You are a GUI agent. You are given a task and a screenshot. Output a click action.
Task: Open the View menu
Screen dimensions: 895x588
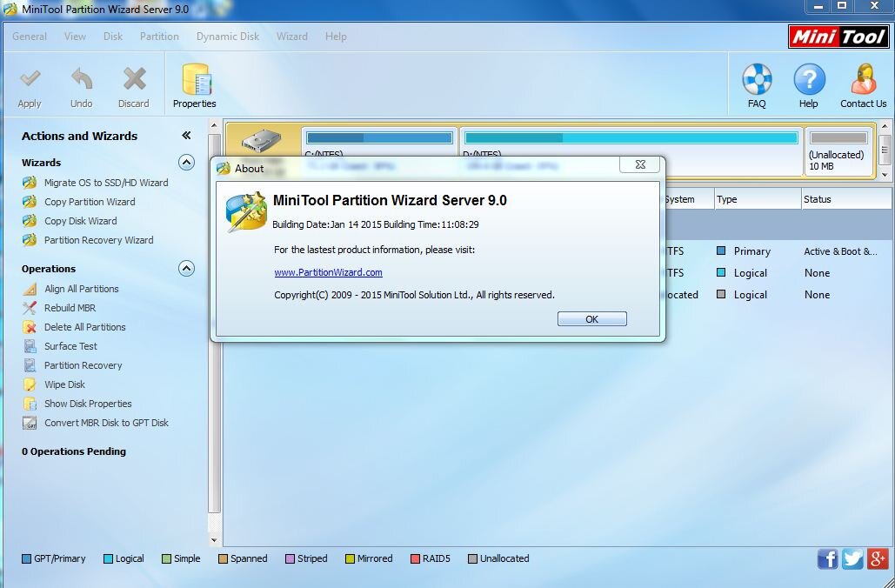click(x=75, y=37)
